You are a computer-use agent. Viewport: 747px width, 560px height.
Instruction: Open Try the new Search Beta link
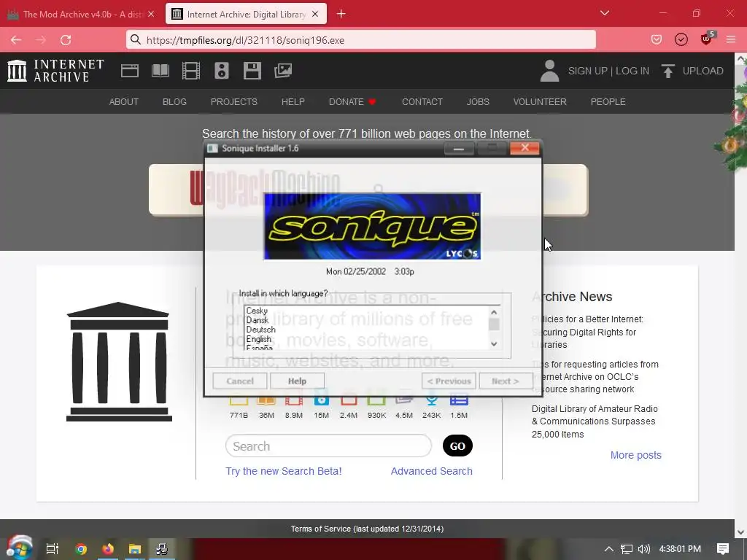point(284,471)
